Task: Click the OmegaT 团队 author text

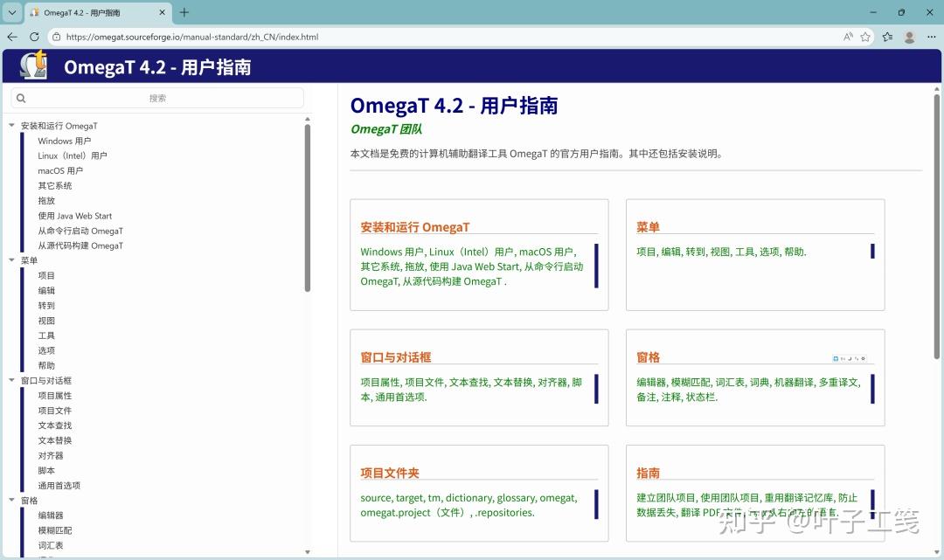Action: [x=386, y=128]
